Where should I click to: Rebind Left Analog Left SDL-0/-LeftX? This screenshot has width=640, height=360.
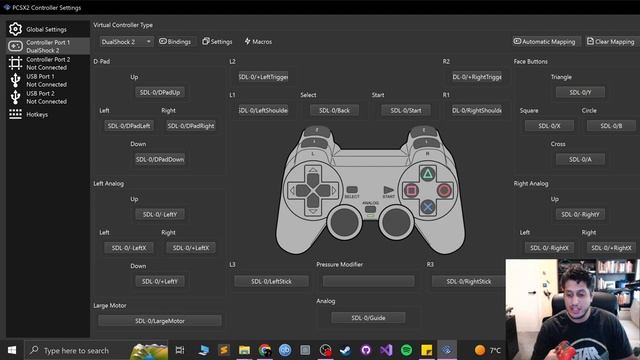click(129, 248)
